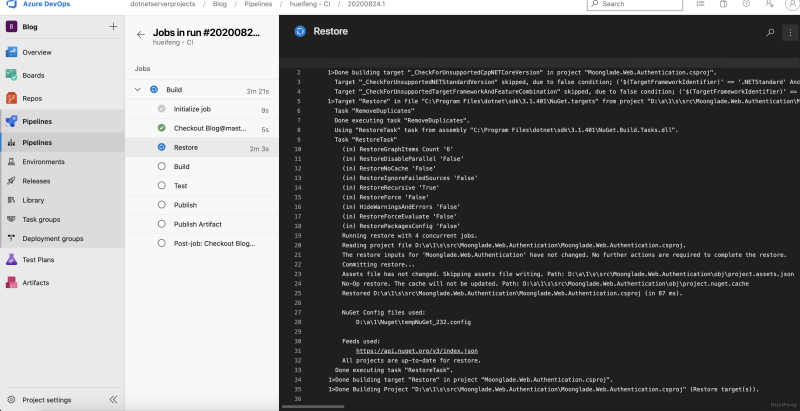
Task: Select Overview in the sidebar
Action: (x=37, y=52)
